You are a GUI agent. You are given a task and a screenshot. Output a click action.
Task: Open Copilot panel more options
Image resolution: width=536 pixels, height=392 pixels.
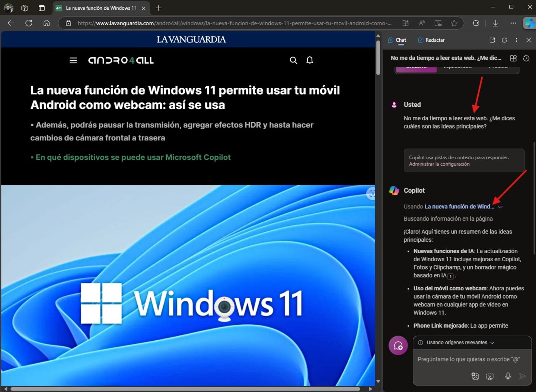(x=516, y=40)
